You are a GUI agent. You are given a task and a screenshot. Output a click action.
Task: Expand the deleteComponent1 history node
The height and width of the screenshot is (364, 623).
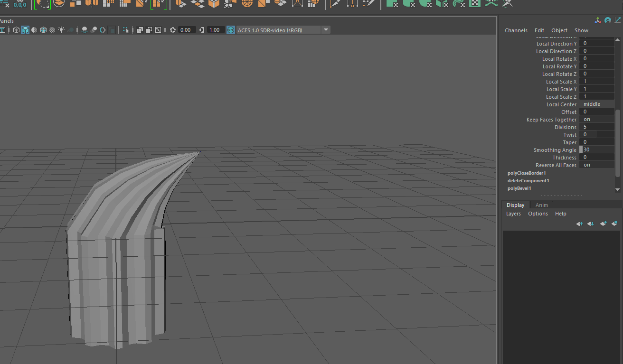point(528,181)
